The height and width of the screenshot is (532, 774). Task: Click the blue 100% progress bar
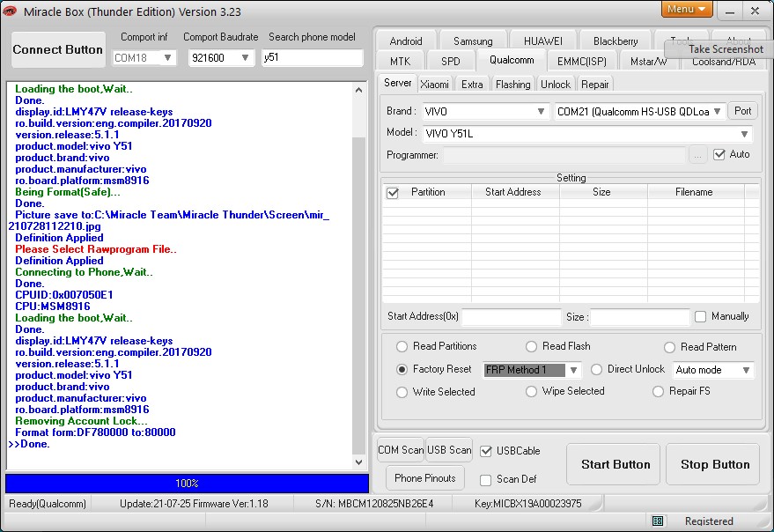[187, 484]
